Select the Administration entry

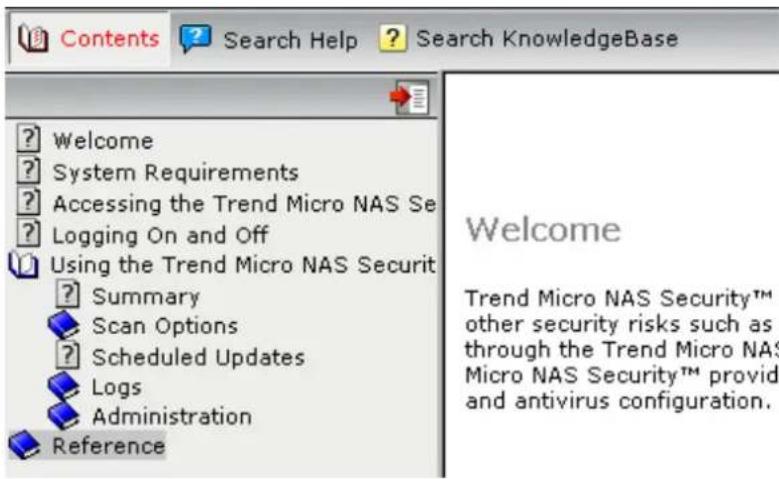tap(171, 416)
